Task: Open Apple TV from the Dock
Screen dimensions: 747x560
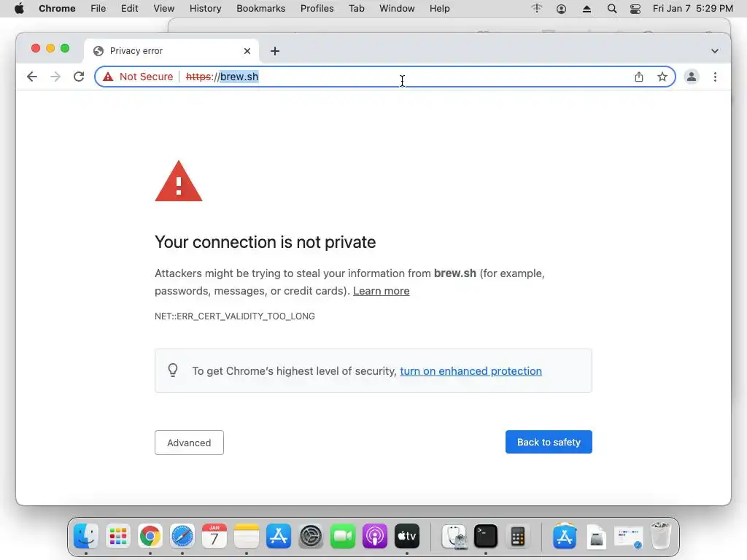Action: click(x=407, y=536)
